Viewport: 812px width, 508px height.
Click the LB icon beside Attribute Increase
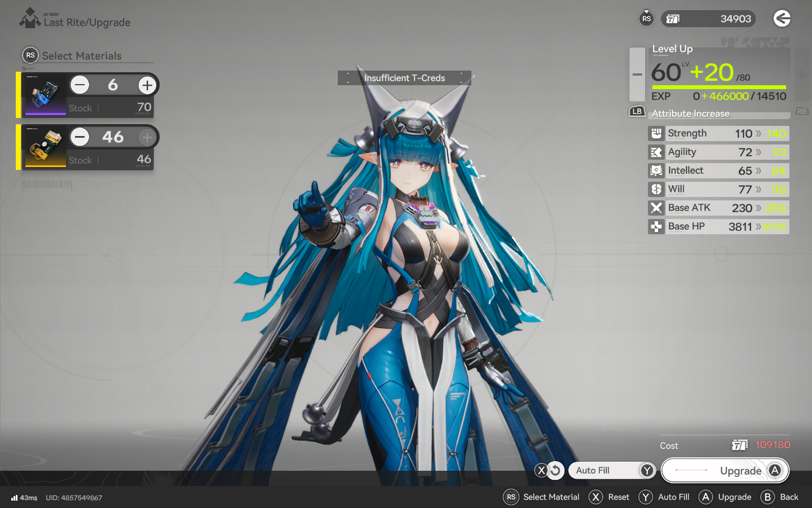(637, 111)
